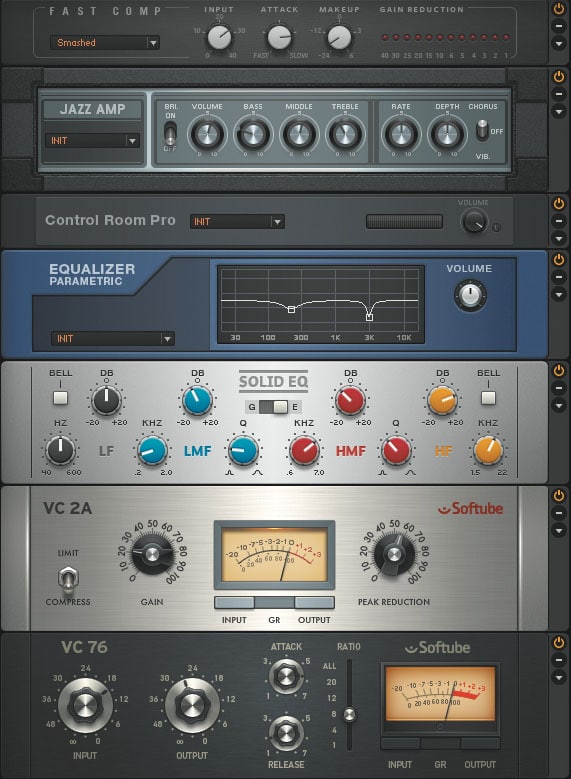Screen dimensions: 571x779
Task: Bypass the VC 2A with its power icon
Action: pos(559,495)
